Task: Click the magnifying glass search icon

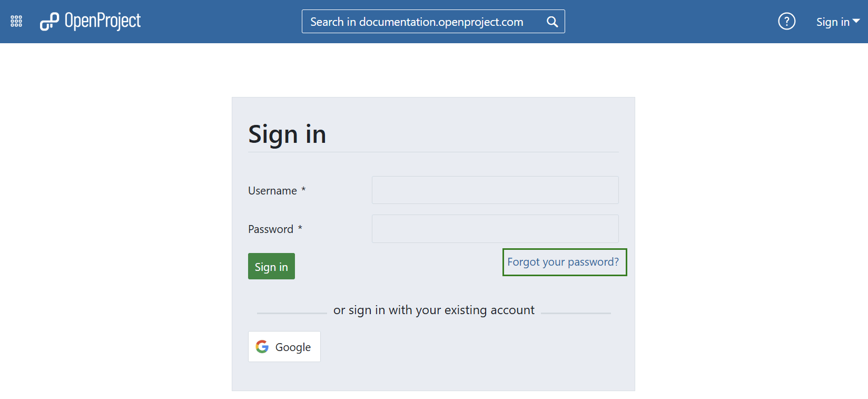Action: click(552, 22)
